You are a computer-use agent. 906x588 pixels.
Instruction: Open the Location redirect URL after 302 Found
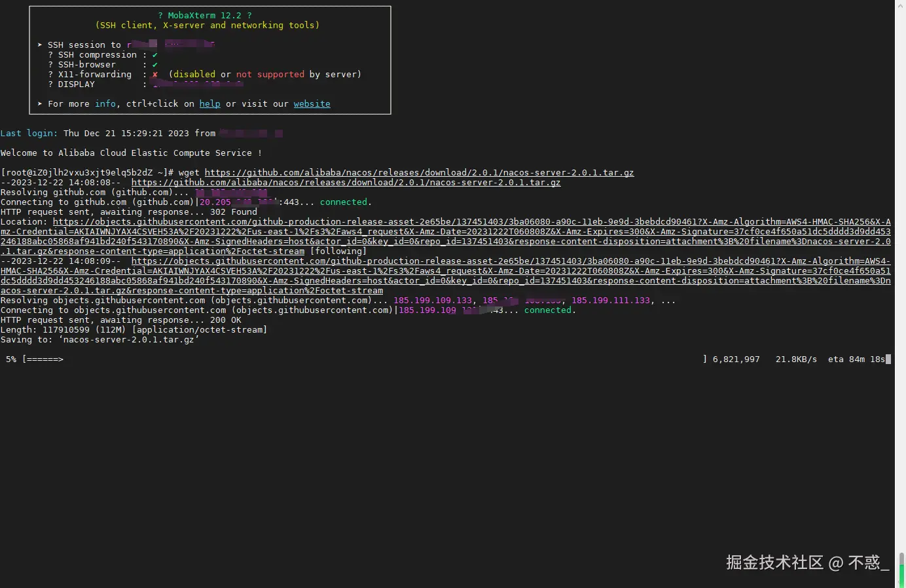click(x=445, y=236)
